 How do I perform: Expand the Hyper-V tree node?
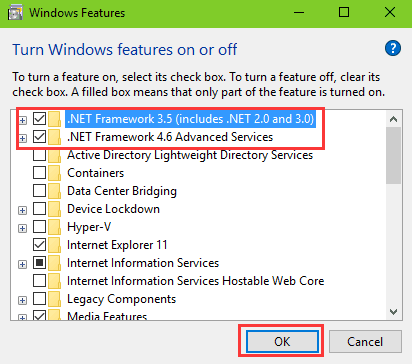[x=22, y=228]
